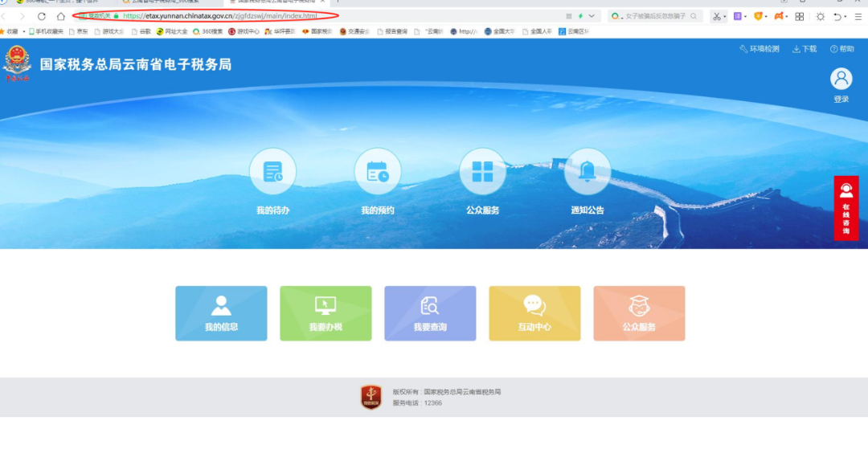The height and width of the screenshot is (449, 868).
Task: Click the purple translate extension icon
Action: (737, 17)
